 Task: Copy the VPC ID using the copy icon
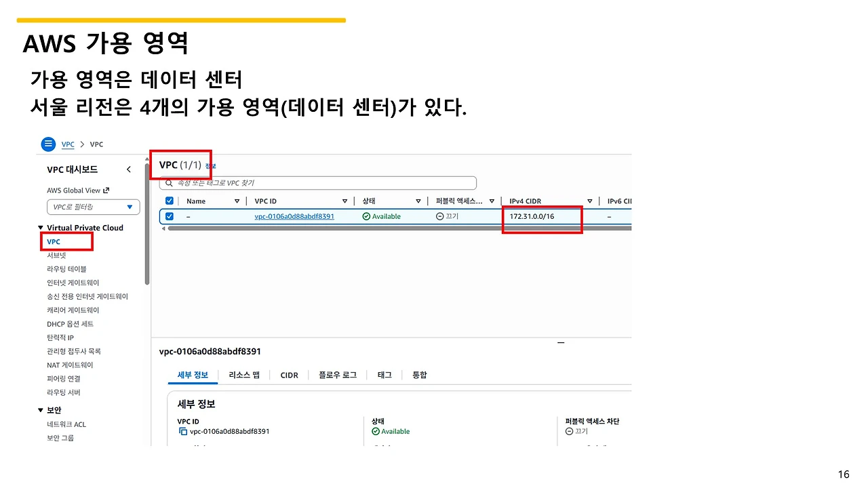pos(183,430)
